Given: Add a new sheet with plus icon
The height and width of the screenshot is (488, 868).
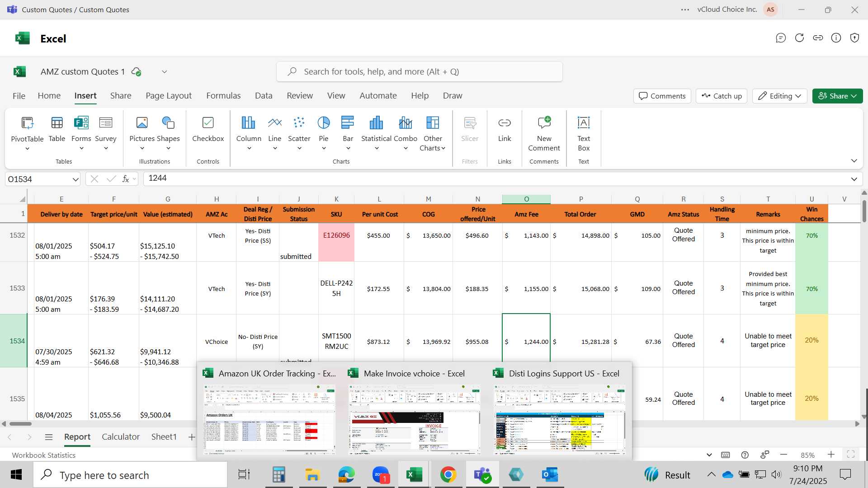Looking at the screenshot, I should [191, 437].
